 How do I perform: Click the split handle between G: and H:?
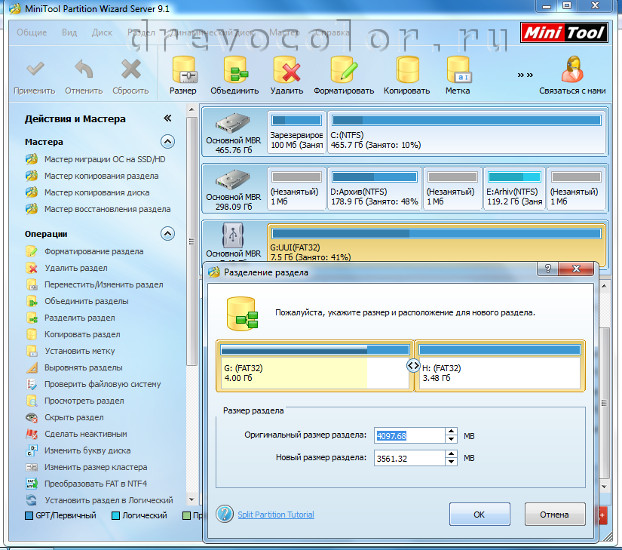pos(413,365)
